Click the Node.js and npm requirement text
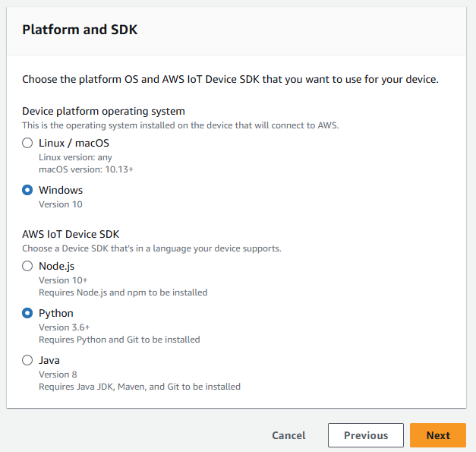476x452 pixels. click(123, 292)
